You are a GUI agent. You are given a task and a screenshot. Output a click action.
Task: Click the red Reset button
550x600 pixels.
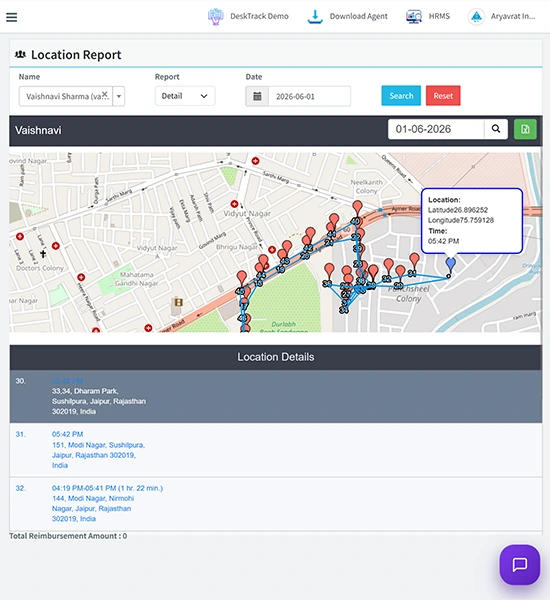tap(443, 96)
